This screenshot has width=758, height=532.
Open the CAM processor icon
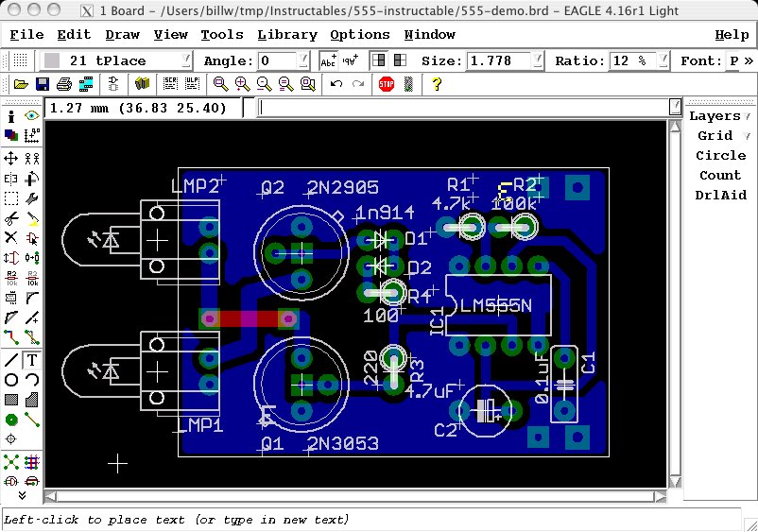tap(86, 84)
